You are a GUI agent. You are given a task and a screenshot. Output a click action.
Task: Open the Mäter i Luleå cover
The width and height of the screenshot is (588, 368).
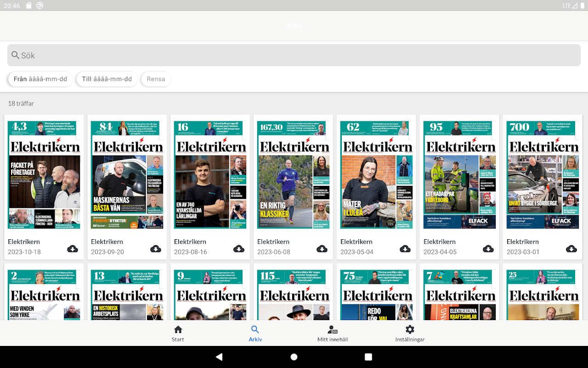click(x=377, y=175)
